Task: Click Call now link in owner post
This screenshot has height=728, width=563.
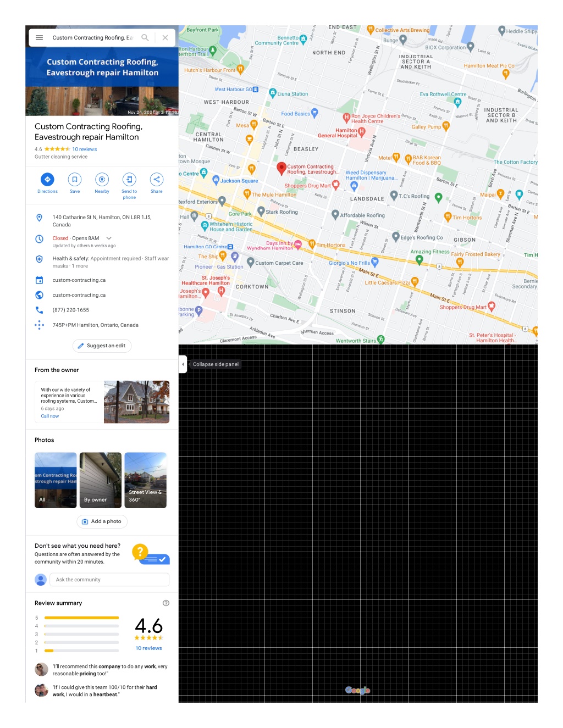Action: coord(50,416)
